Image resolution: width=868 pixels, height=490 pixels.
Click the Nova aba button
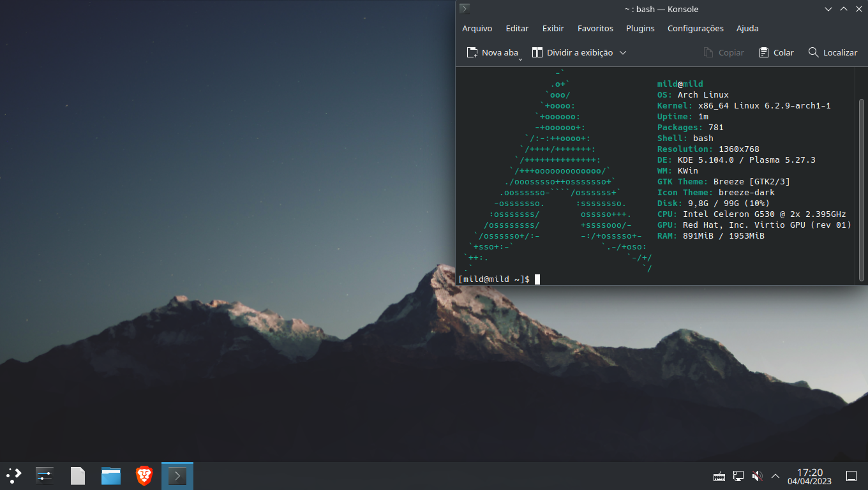pyautogui.click(x=492, y=52)
